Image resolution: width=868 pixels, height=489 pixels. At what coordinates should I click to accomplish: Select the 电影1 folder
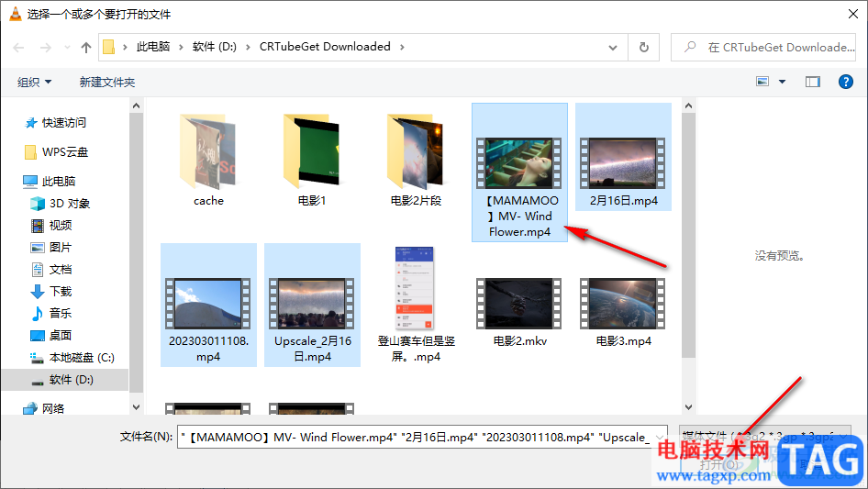coord(312,161)
